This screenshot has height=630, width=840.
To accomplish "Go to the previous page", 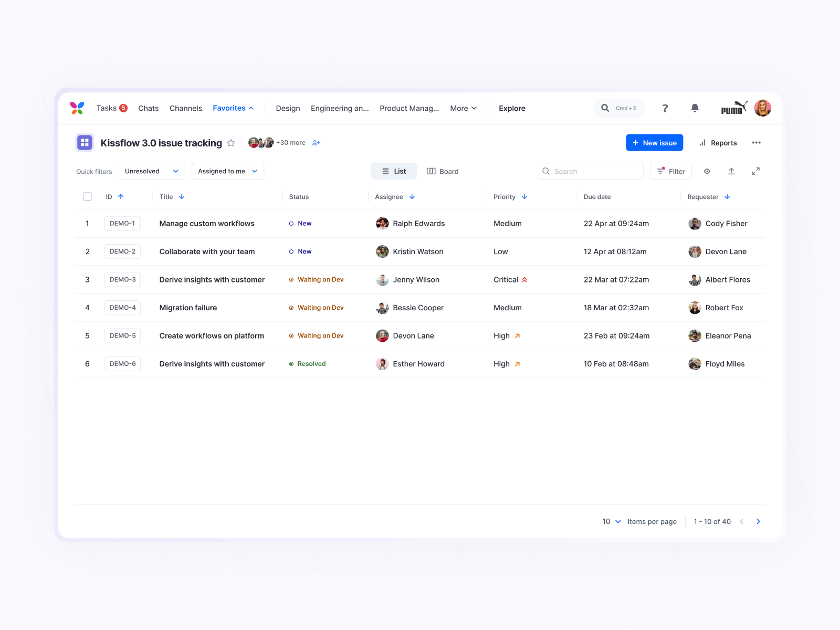I will pyautogui.click(x=741, y=521).
